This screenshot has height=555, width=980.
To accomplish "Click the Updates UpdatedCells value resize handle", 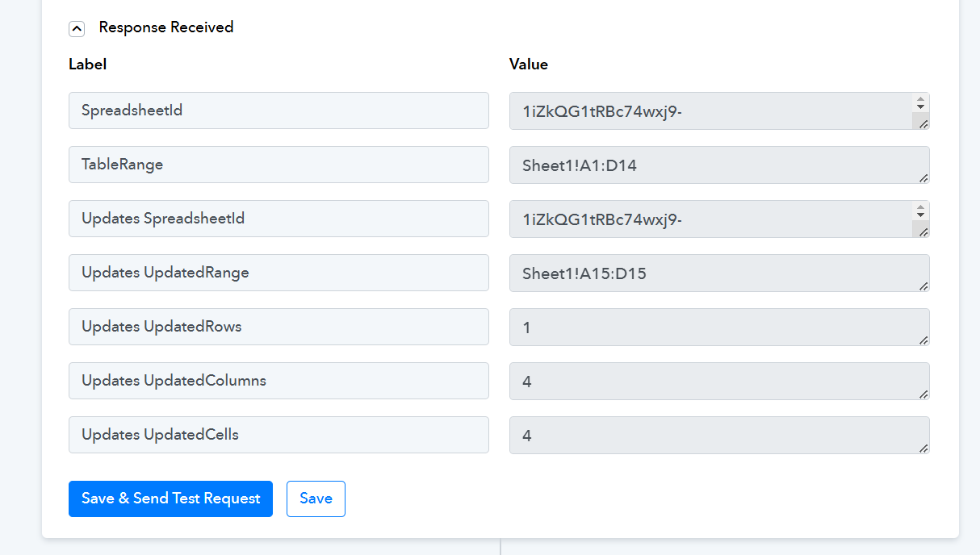I will click(923, 448).
